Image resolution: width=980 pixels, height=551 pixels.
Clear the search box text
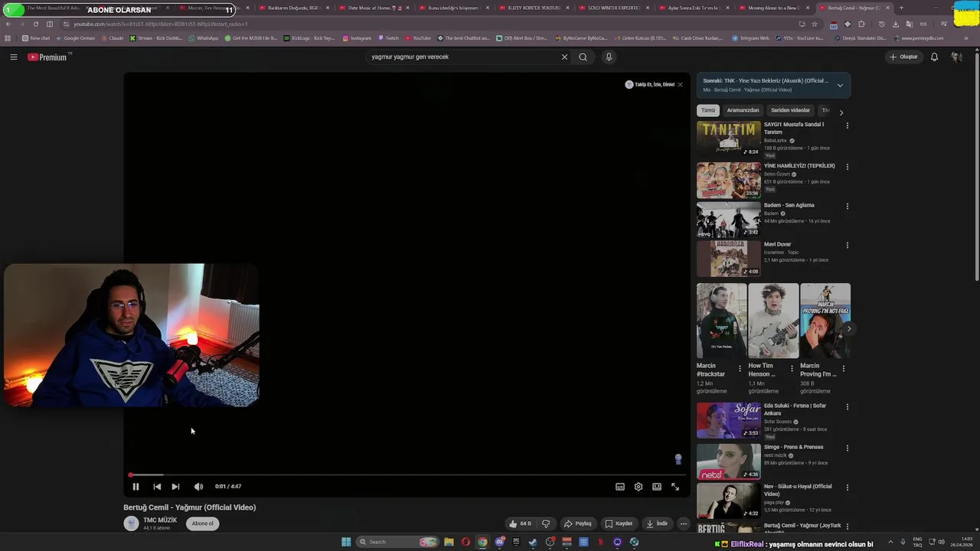[564, 57]
